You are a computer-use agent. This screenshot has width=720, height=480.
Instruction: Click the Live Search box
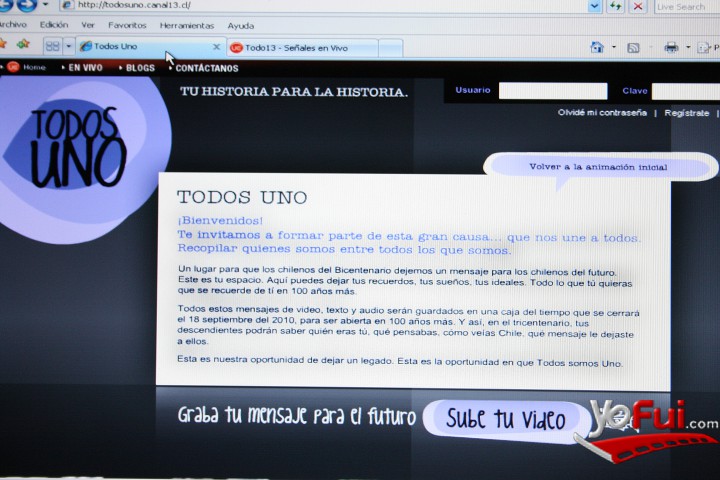click(687, 7)
